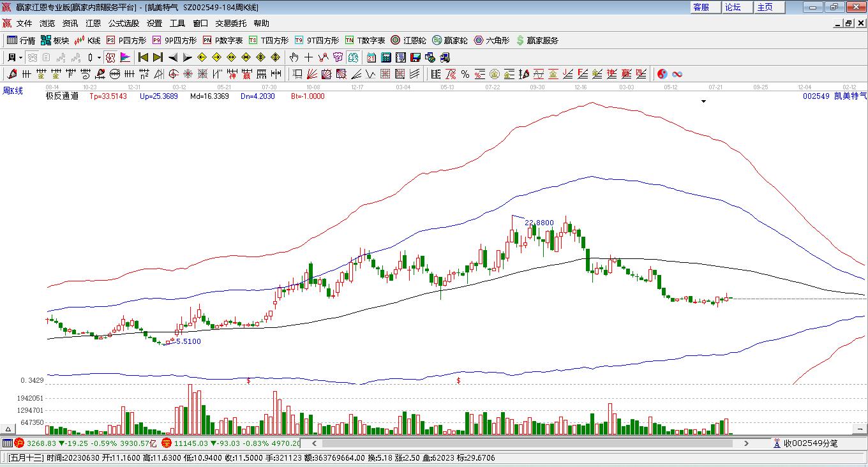Step the chart forward one bar

[187, 57]
